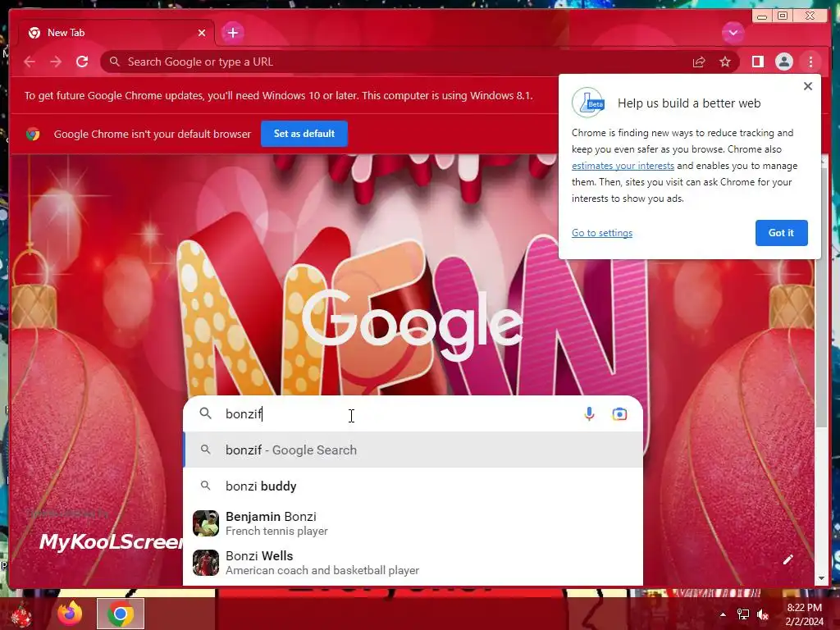Close the New Tab tab
Viewport: 840px width, 630px height.
click(x=202, y=33)
